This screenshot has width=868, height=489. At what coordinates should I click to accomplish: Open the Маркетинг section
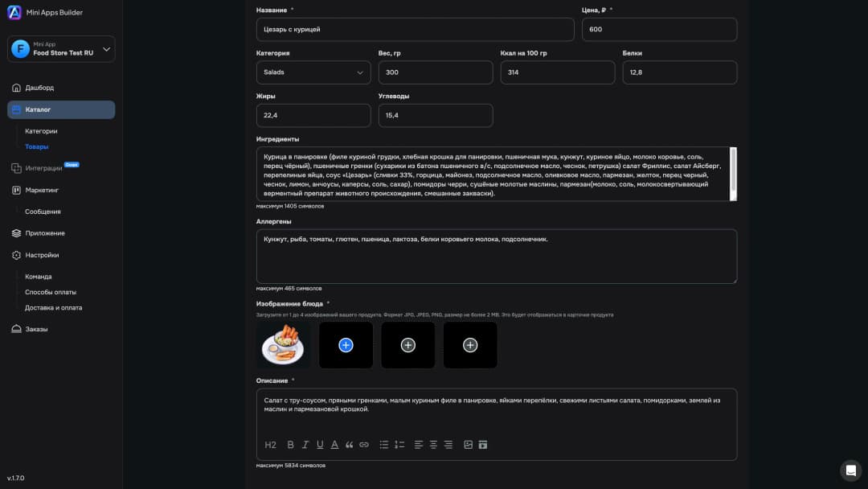click(42, 190)
